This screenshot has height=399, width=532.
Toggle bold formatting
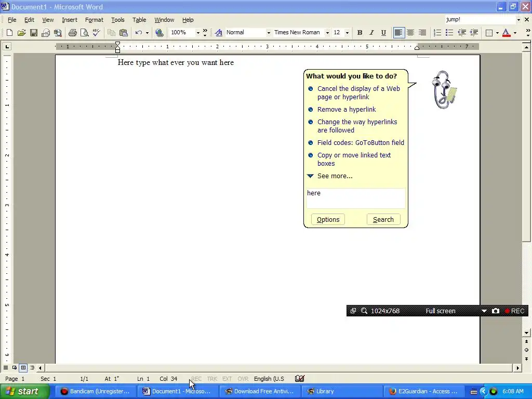[x=360, y=33]
